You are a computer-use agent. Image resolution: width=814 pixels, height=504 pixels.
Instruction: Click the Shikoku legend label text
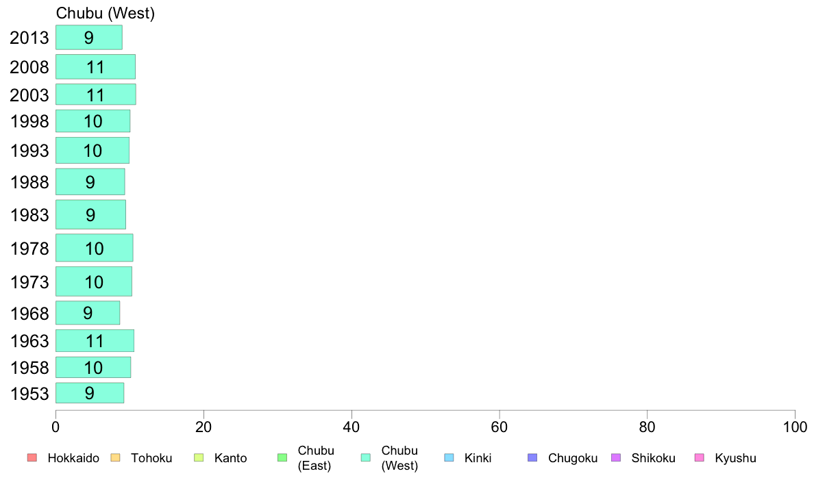653,458
